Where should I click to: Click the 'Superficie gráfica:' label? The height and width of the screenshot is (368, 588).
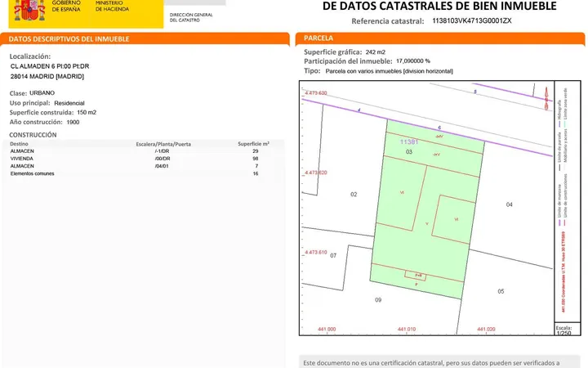pos(333,52)
